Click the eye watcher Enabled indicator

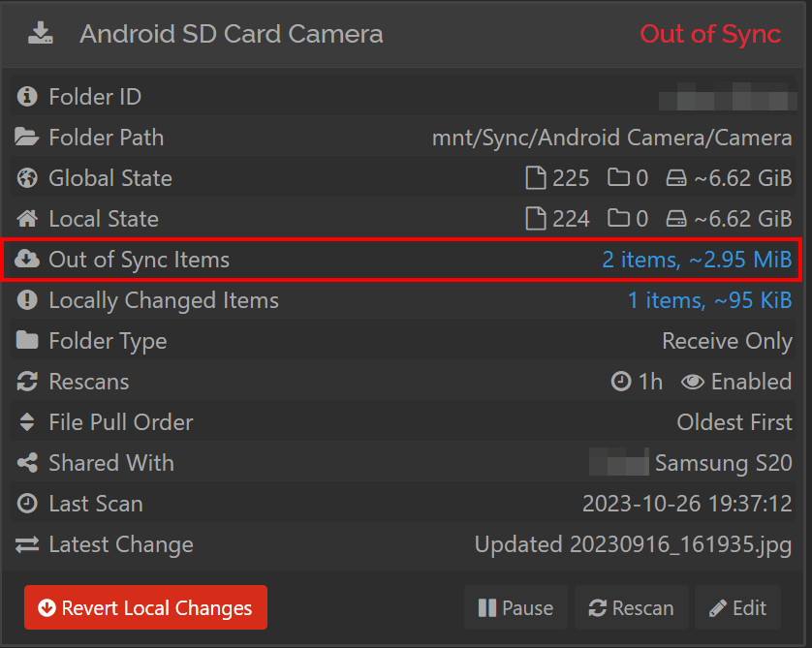(x=736, y=382)
